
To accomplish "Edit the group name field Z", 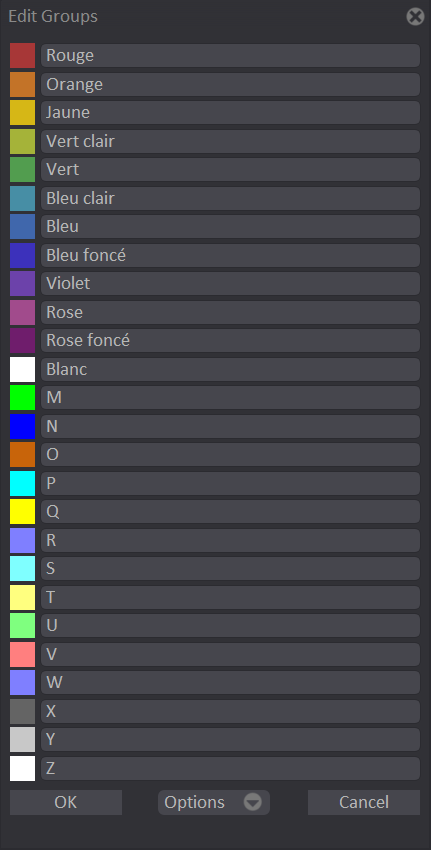I will 230,768.
